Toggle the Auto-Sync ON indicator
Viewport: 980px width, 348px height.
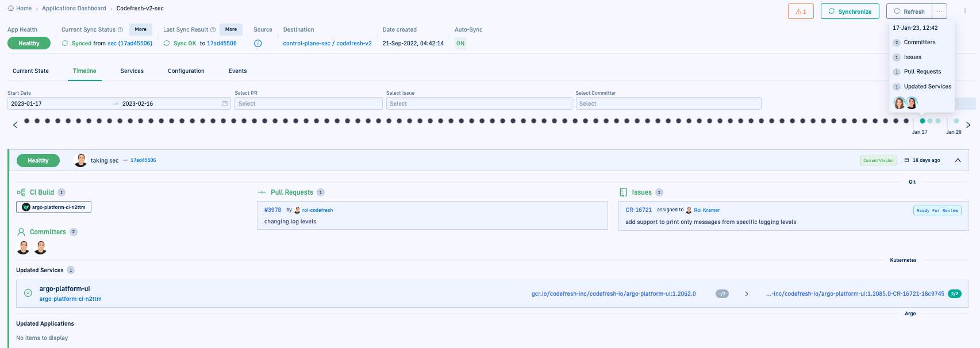pyautogui.click(x=460, y=44)
